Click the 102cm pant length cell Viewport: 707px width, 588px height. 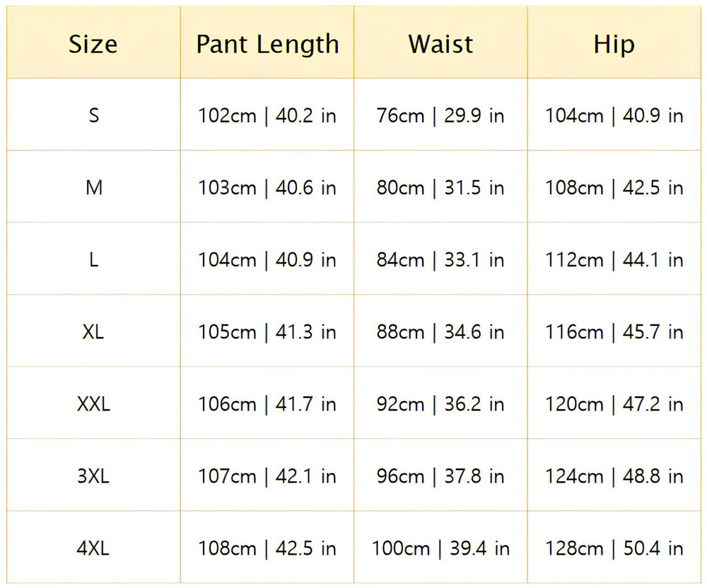tap(267, 115)
